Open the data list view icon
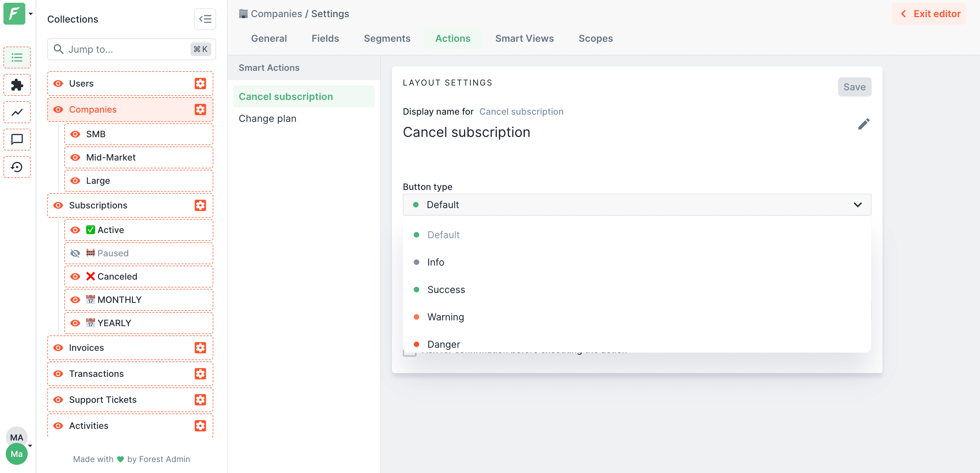Image resolution: width=980 pixels, height=473 pixels. [17, 57]
